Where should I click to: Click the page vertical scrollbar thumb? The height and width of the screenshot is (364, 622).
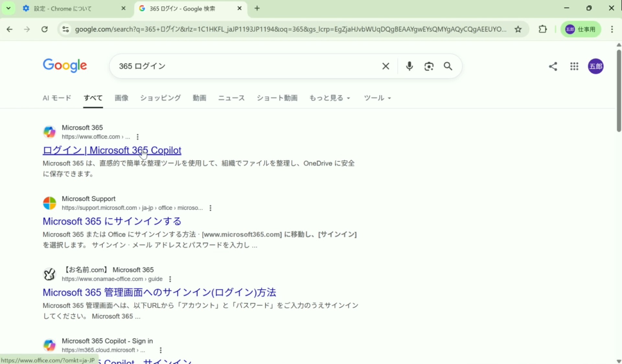coord(618,91)
